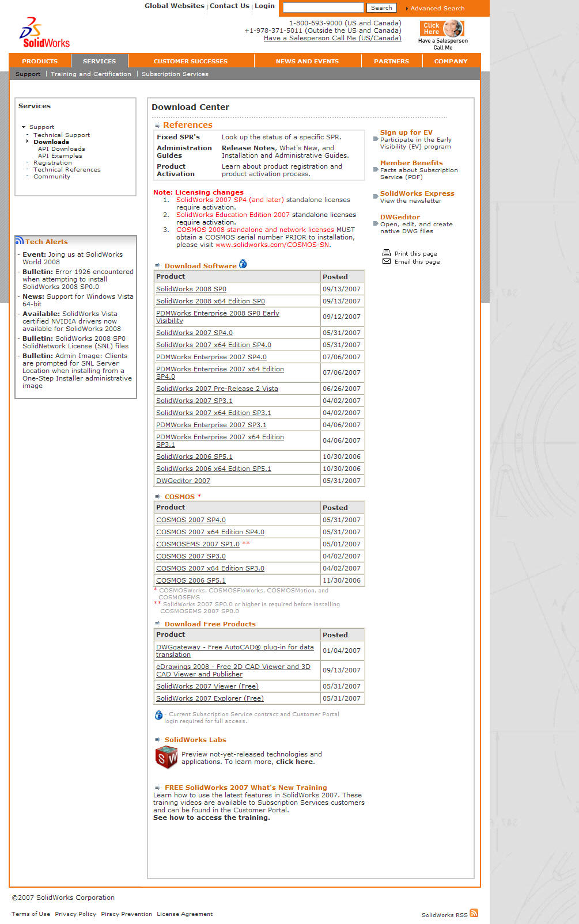This screenshot has height=924, width=579.
Task: Open Tech Alerts bulletin Error 1926
Action: 78,279
